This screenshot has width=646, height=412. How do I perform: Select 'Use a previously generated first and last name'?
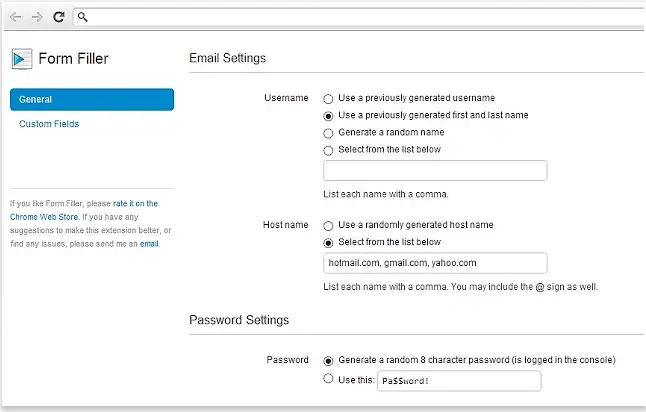coord(328,115)
